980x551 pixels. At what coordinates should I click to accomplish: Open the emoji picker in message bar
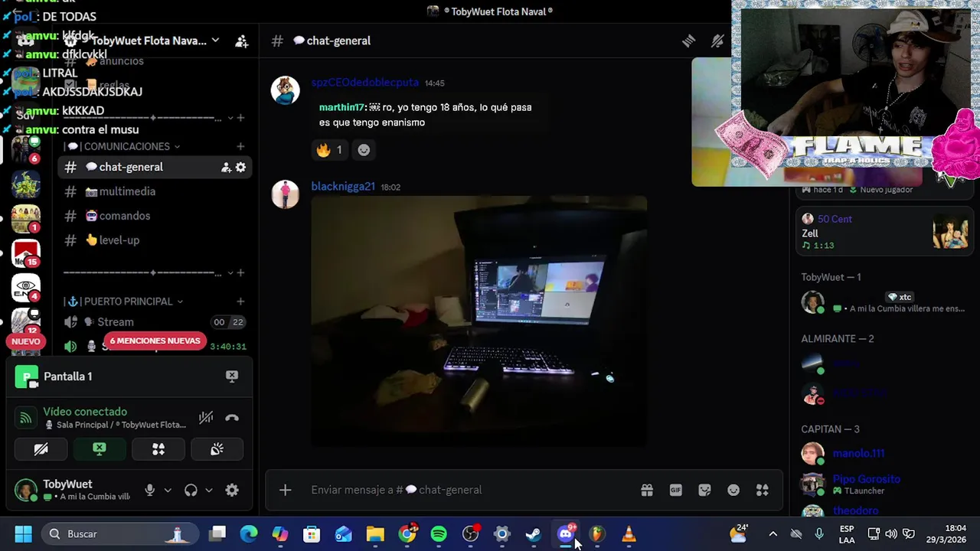[x=733, y=490]
